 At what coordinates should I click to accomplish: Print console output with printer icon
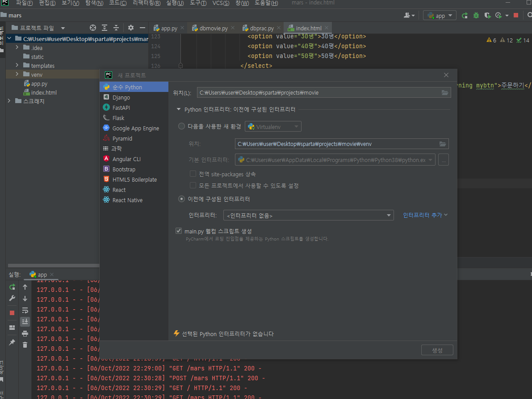25,333
